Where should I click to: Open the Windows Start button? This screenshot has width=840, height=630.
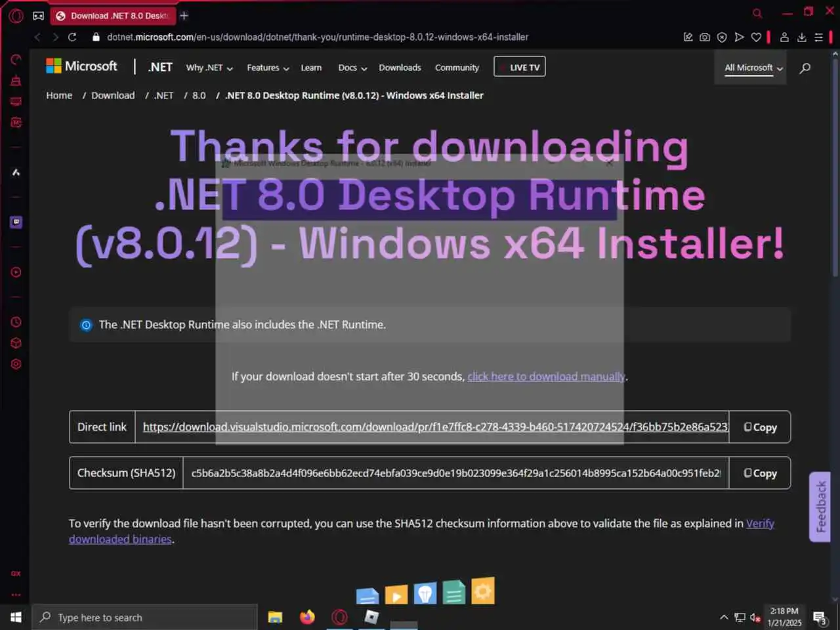[16, 618]
